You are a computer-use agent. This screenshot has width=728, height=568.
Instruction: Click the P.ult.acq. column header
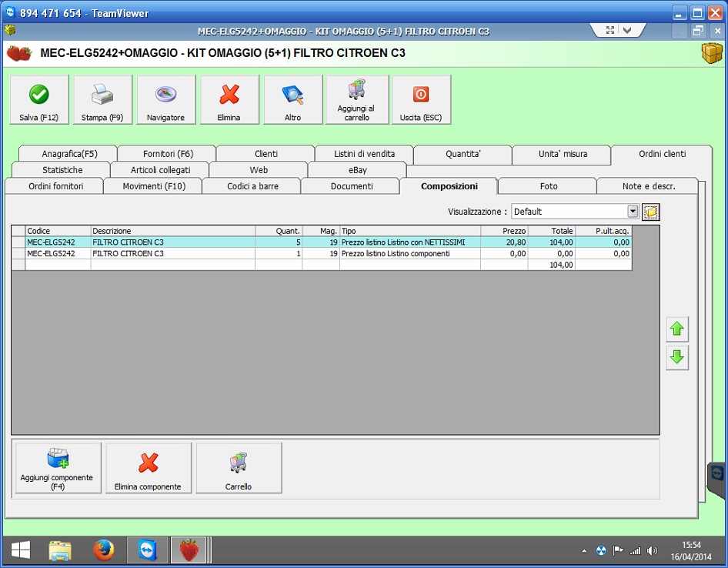coord(603,231)
